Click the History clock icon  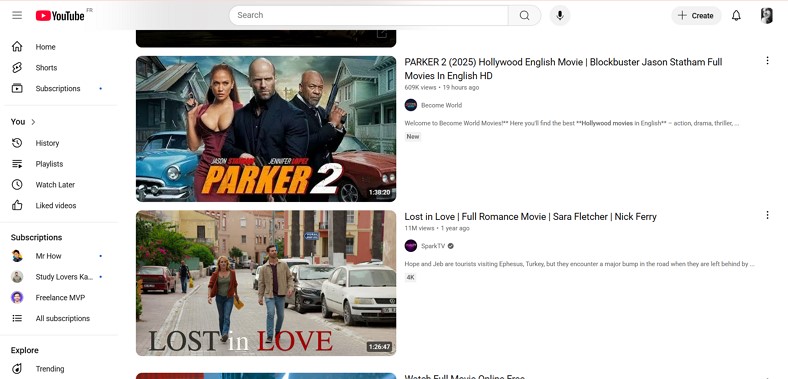[x=17, y=143]
